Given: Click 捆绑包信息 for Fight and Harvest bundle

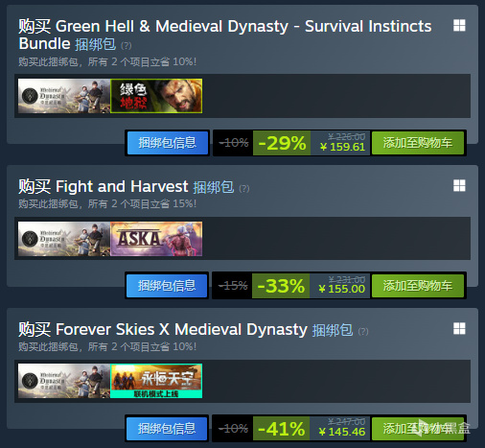Looking at the screenshot, I should (x=167, y=286).
